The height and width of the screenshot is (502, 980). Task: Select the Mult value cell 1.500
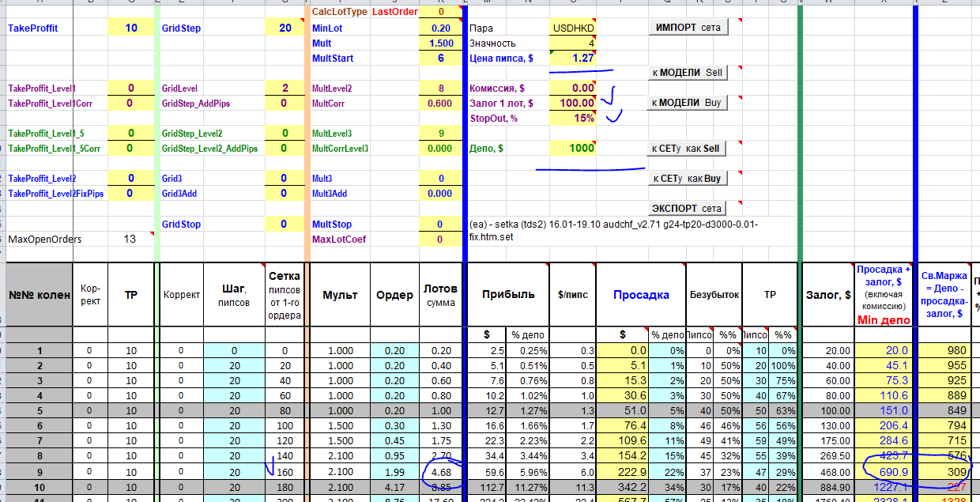(440, 43)
